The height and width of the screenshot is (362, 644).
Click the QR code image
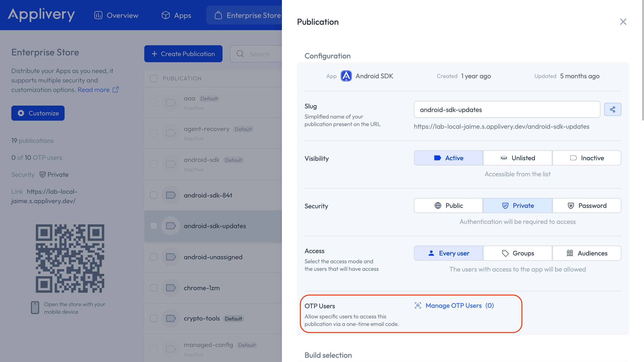(x=70, y=258)
